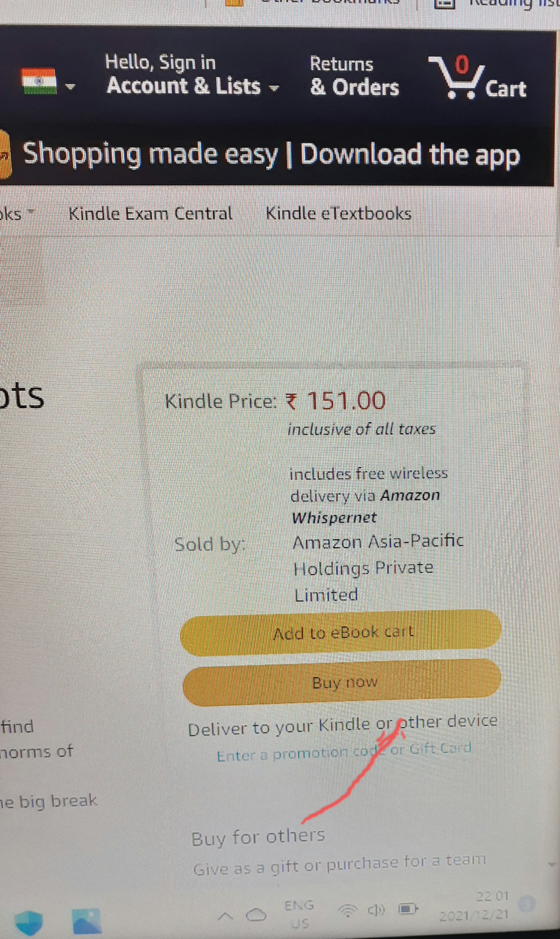The height and width of the screenshot is (939, 560).
Task: Open the Kindle Exam Central tab
Action: coord(151,214)
